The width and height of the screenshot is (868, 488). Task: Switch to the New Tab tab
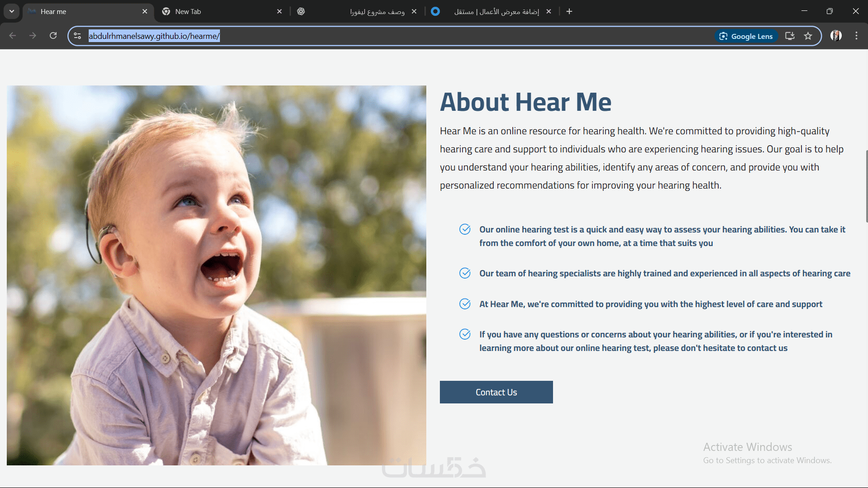(222, 11)
